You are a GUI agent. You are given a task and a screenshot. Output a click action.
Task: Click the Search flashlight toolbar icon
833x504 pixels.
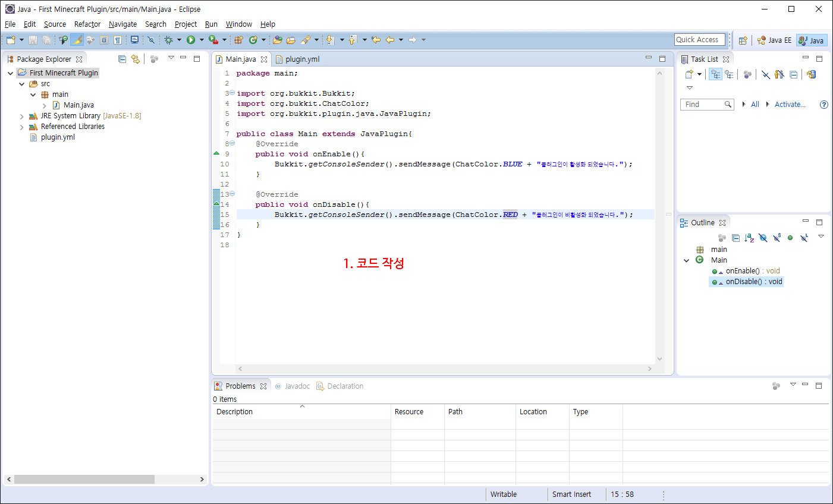coord(306,40)
